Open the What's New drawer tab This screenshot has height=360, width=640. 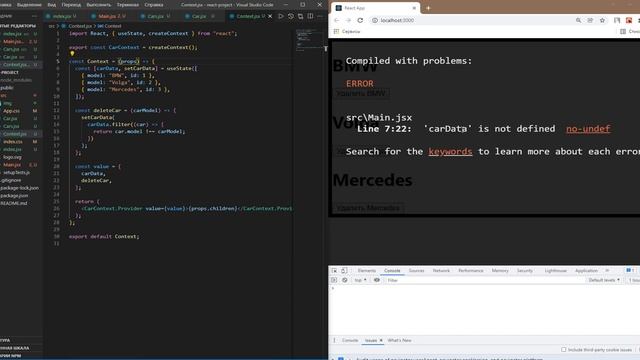pos(399,340)
